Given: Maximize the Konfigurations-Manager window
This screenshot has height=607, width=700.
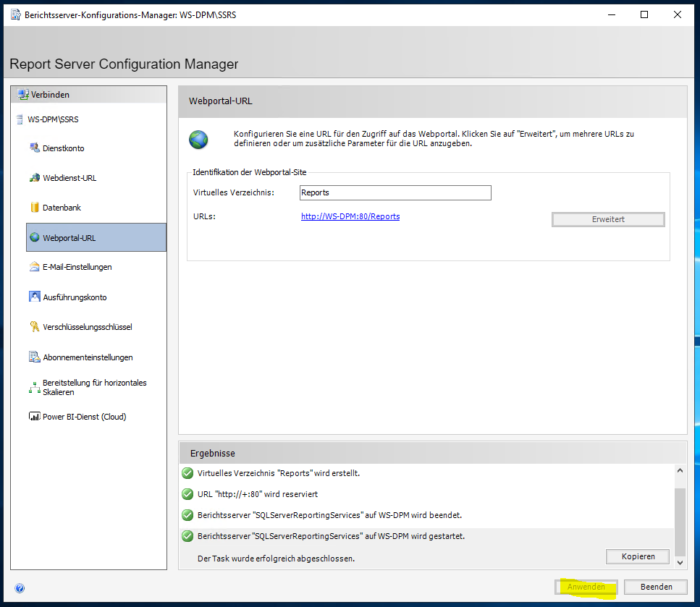Looking at the screenshot, I should (644, 14).
